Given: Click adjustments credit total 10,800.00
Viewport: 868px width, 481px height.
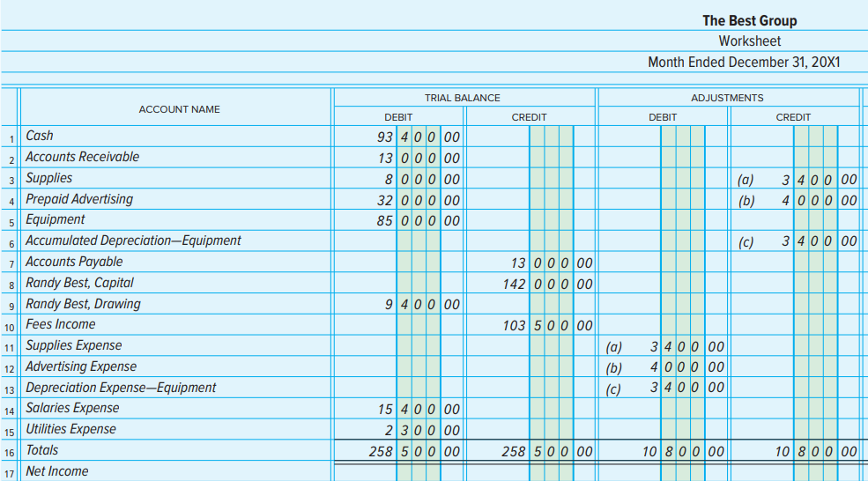Looking at the screenshot, I should [x=816, y=452].
